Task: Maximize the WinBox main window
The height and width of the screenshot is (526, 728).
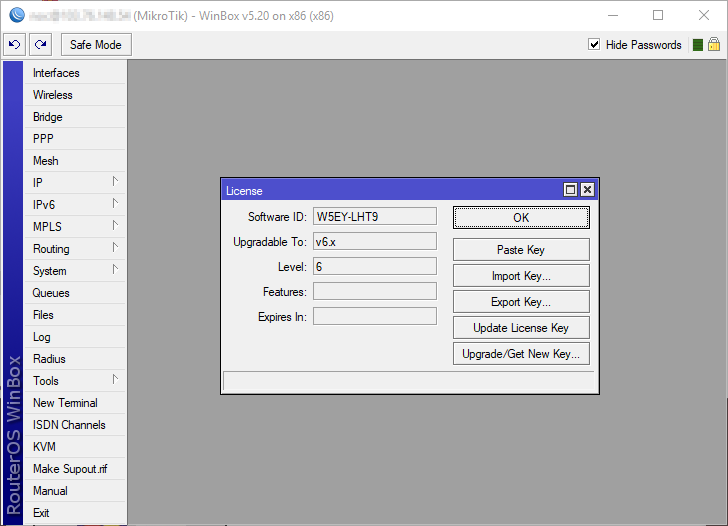Action: [658, 15]
